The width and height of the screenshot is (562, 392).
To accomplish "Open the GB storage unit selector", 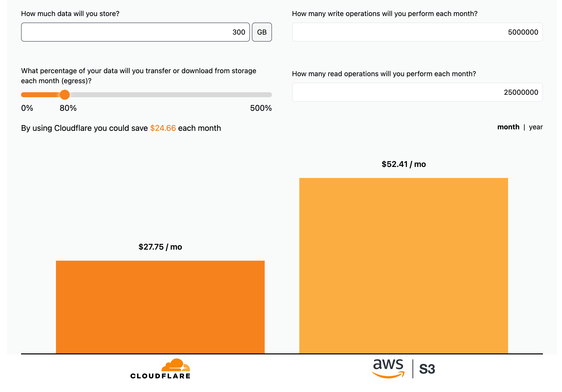I will (262, 32).
